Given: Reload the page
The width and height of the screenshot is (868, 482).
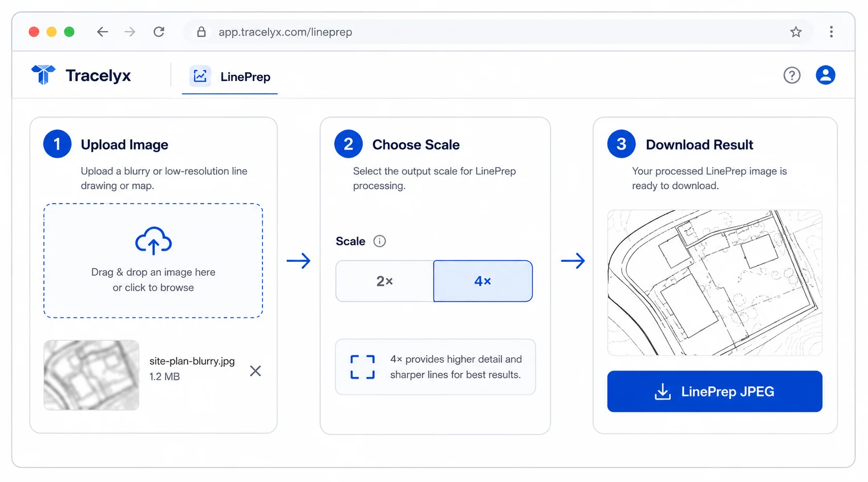Looking at the screenshot, I should (x=159, y=32).
